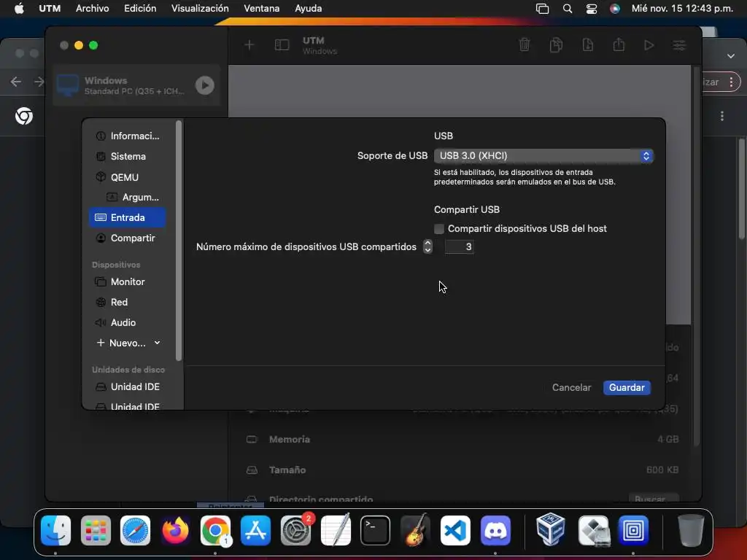Image resolution: width=747 pixels, height=560 pixels.
Task: Select QEMU in the settings sidebar
Action: point(127,177)
